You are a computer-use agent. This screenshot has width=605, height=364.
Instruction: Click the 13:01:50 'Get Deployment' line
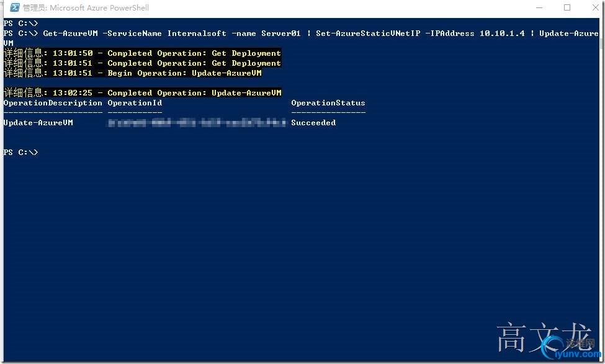[x=142, y=53]
